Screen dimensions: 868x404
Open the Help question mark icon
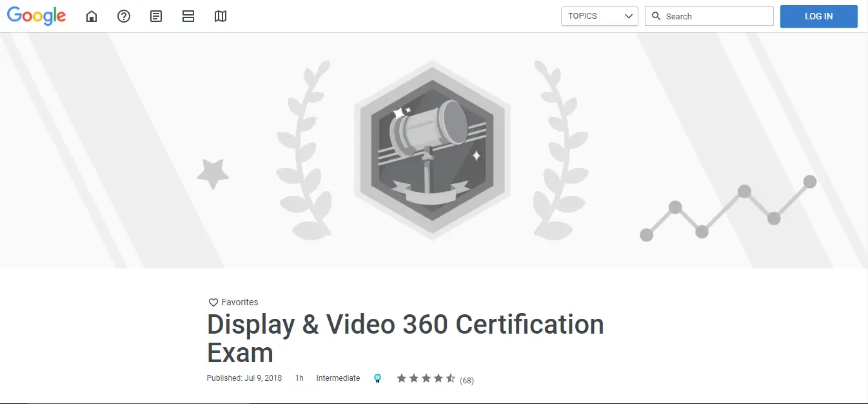124,16
